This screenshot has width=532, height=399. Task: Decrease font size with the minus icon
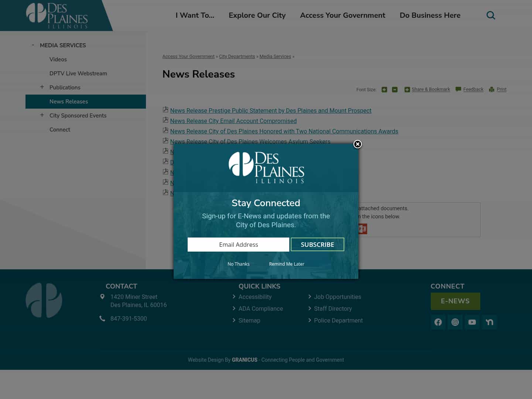pos(395,90)
